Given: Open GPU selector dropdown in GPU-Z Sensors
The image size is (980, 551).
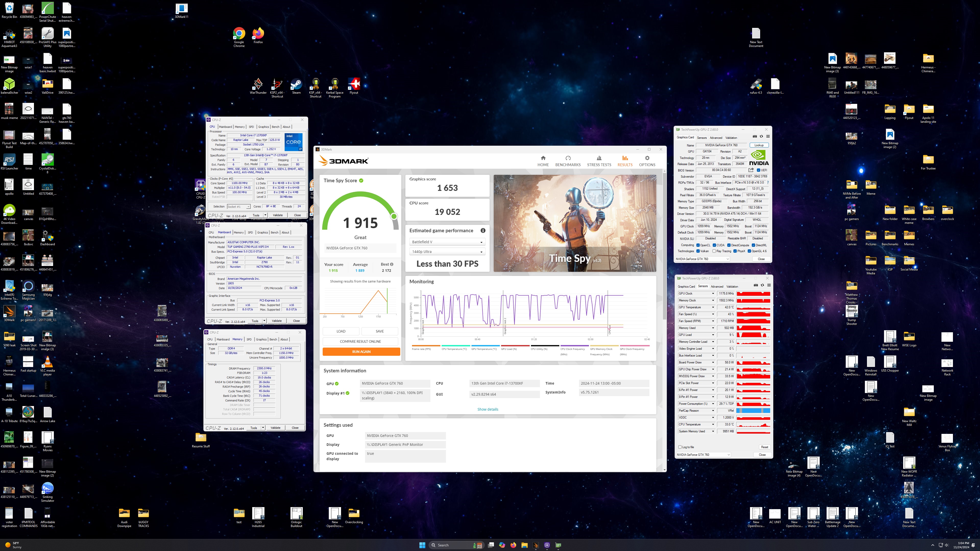Looking at the screenshot, I should pyautogui.click(x=704, y=455).
